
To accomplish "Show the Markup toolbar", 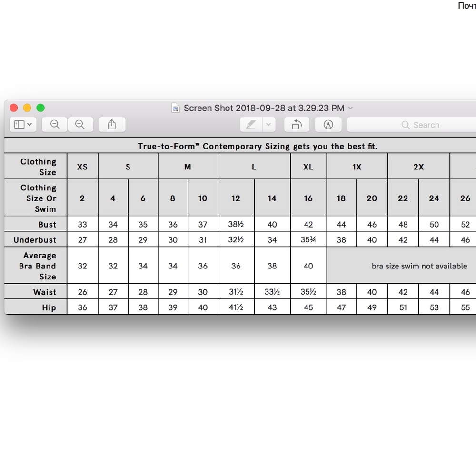I will point(328,125).
